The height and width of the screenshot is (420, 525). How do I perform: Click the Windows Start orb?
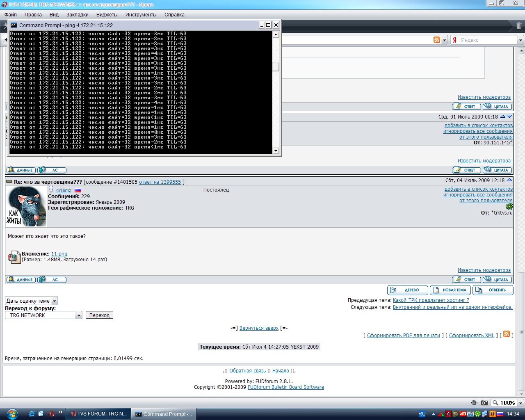tap(12, 413)
